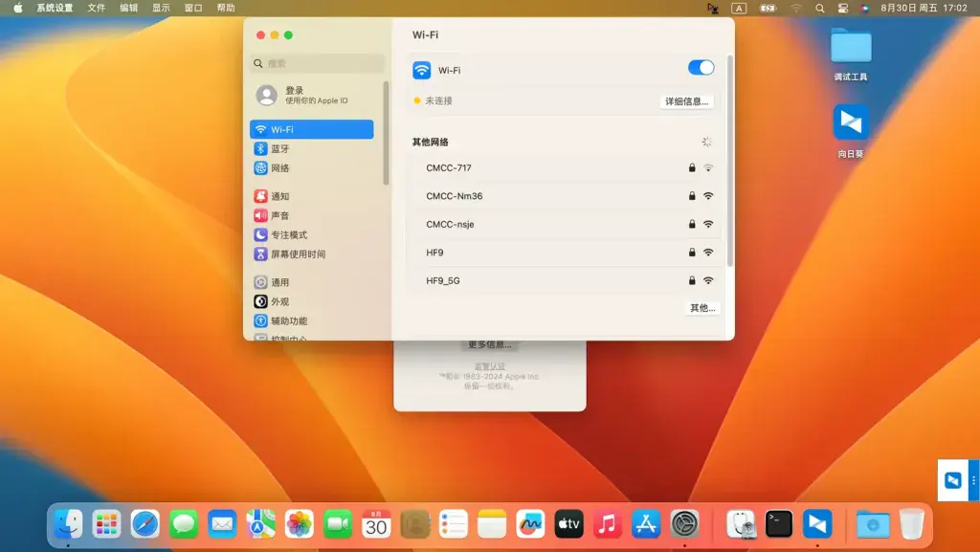Open Calendar from the Dock
This screenshot has height=552, width=980.
[x=376, y=523]
